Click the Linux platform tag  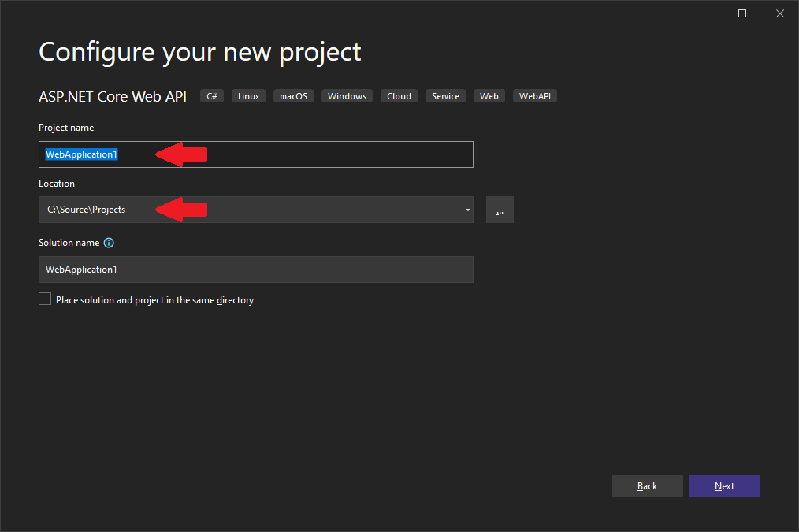pos(248,95)
